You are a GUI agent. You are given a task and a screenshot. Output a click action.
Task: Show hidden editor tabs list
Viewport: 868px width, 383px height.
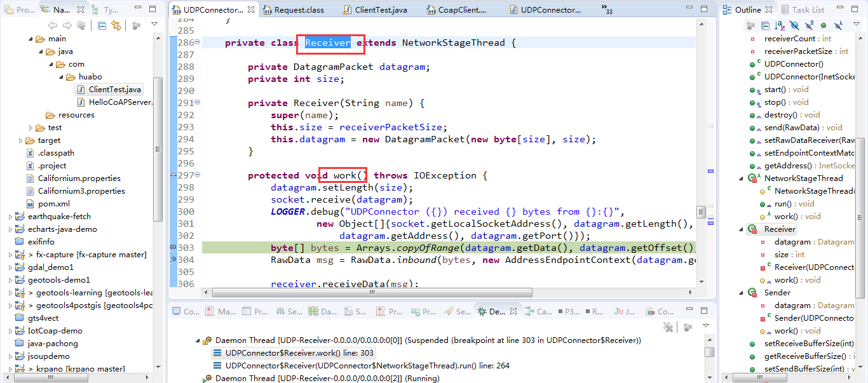(x=608, y=9)
